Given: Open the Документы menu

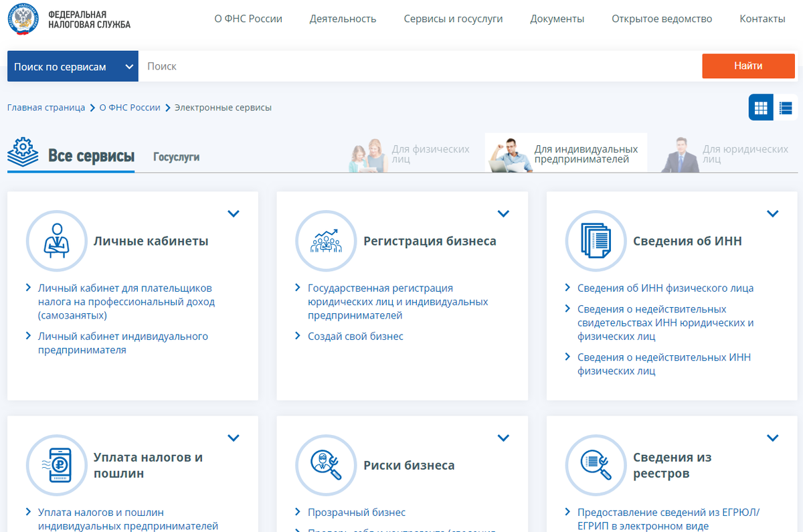Looking at the screenshot, I should pos(557,19).
